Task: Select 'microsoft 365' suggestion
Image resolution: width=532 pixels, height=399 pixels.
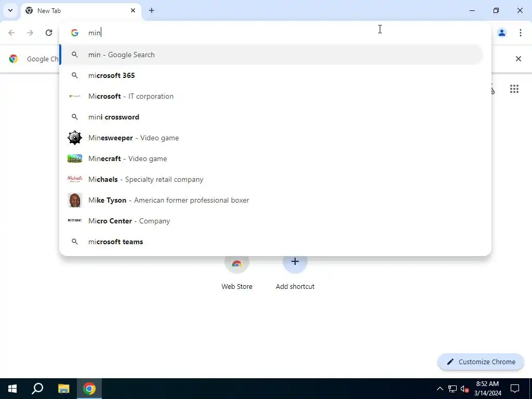Action: [271, 75]
